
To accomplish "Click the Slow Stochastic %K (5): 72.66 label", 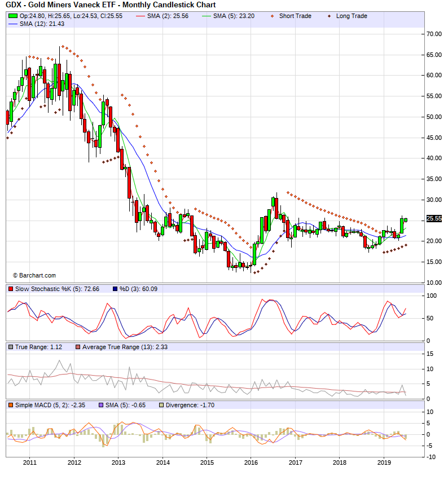I will pos(57,289).
